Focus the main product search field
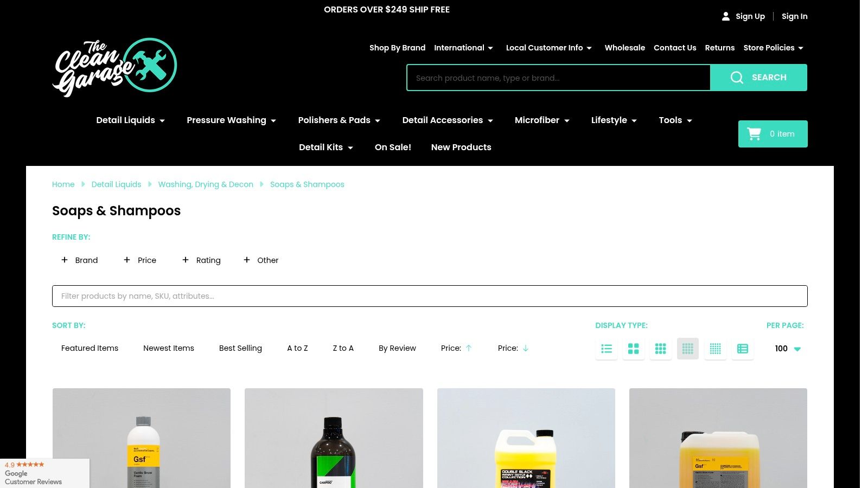Image resolution: width=868 pixels, height=488 pixels. point(558,78)
